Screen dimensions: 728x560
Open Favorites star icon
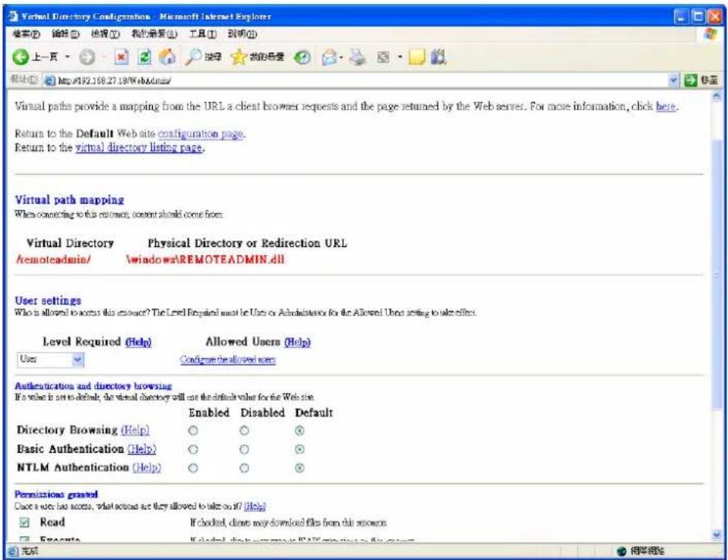(239, 57)
